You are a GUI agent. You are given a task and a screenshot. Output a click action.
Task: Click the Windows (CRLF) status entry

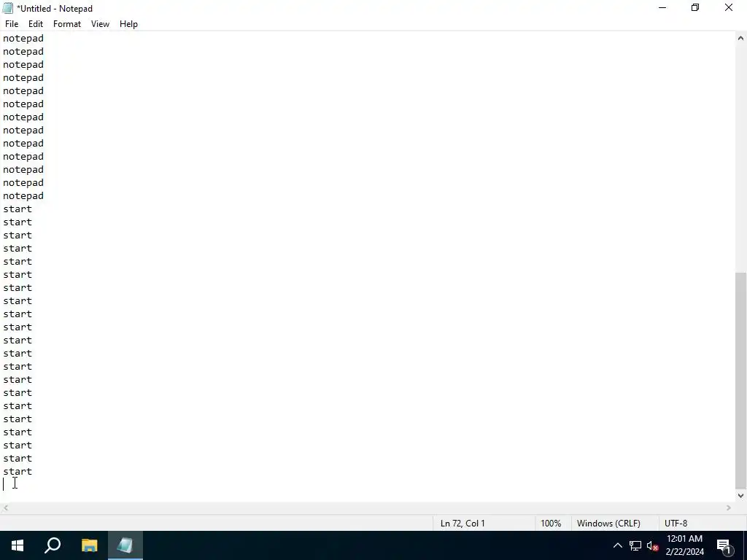pyautogui.click(x=608, y=524)
